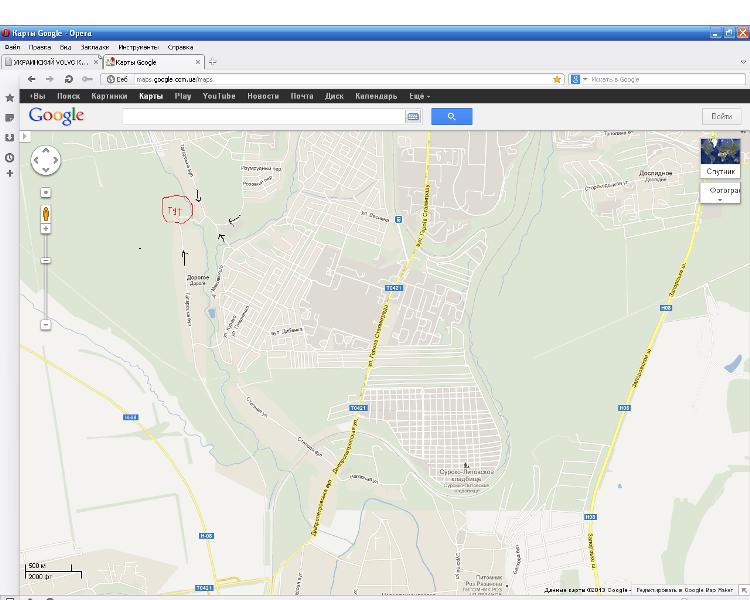Open the history clock panel in sidebar
This screenshot has width=750, height=600.
10,157
